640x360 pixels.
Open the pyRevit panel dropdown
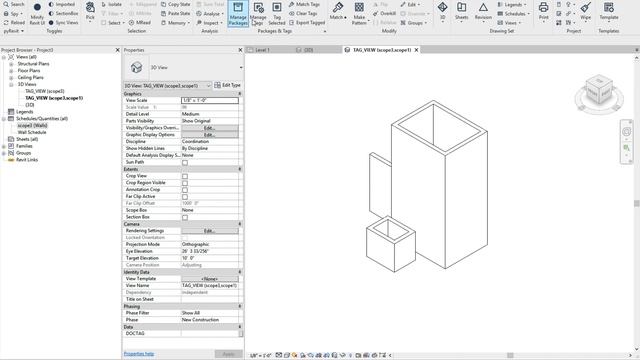pyautogui.click(x=13, y=31)
